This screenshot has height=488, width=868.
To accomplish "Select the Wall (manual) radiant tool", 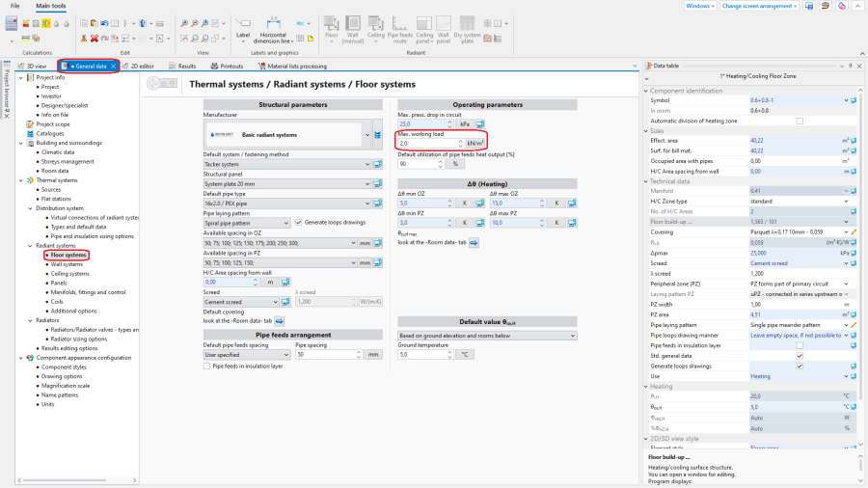I will (x=353, y=29).
